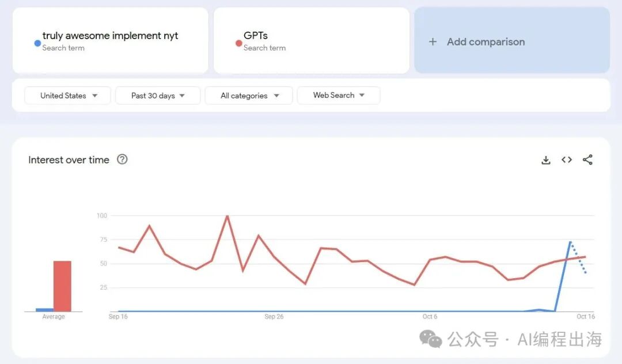Image resolution: width=622 pixels, height=364 pixels.
Task: Edit the 'truly awesome implement nyt' term
Action: click(x=110, y=36)
